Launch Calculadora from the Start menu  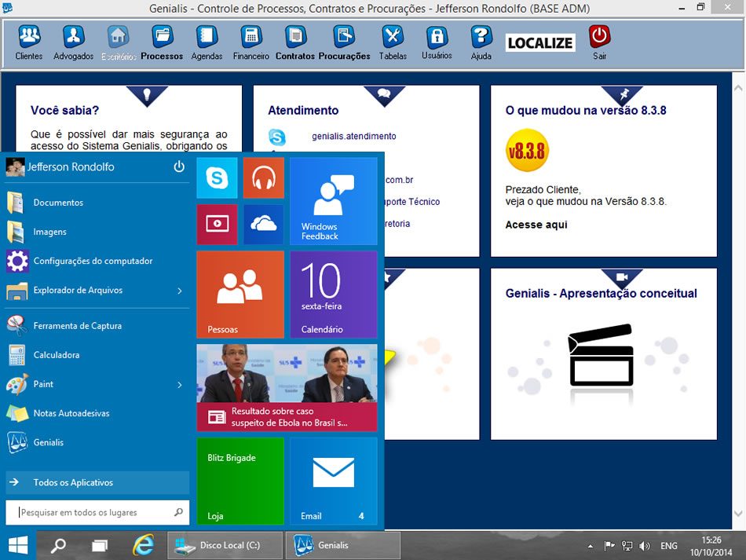coord(97,355)
